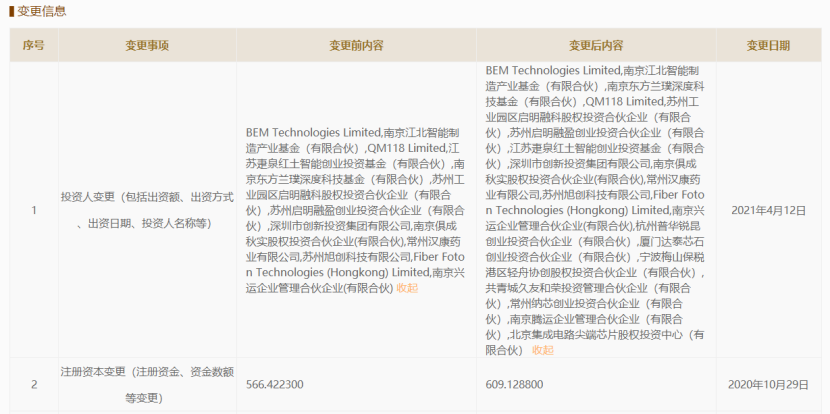Click the 2020年10月29日 date cell
This screenshot has height=414, width=830.
click(768, 384)
